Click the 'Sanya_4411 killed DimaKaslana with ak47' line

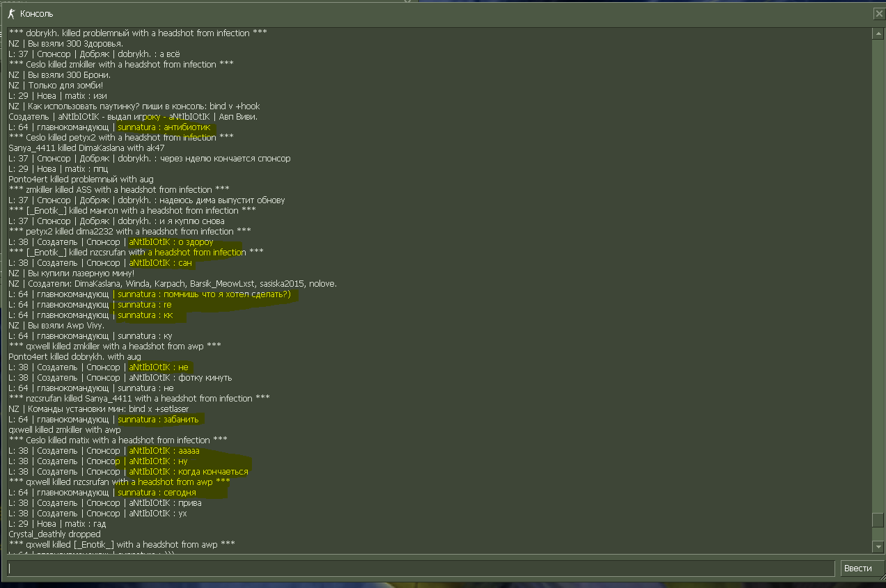[x=86, y=148]
